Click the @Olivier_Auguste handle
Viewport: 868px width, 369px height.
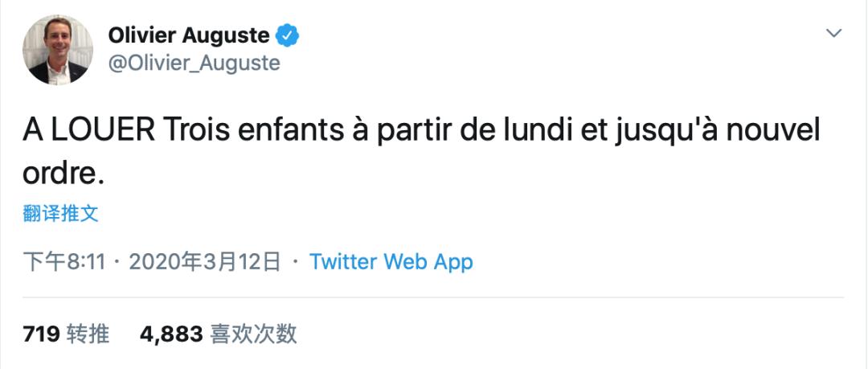(x=194, y=64)
